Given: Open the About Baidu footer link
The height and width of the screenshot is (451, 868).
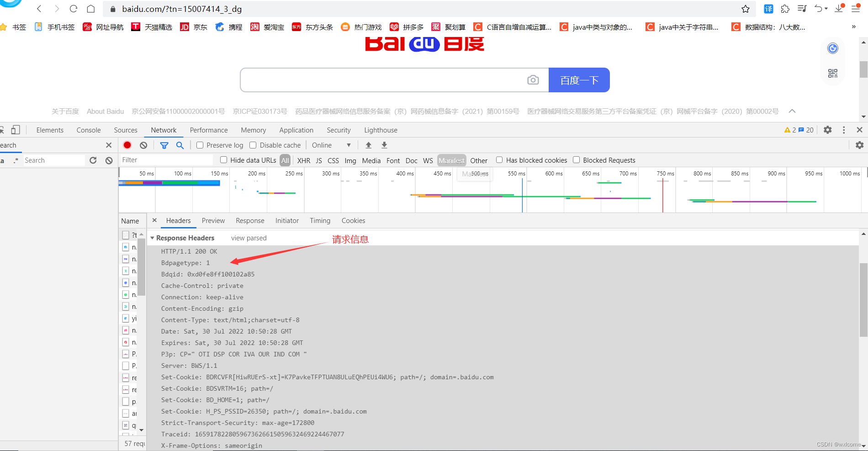Looking at the screenshot, I should (105, 111).
